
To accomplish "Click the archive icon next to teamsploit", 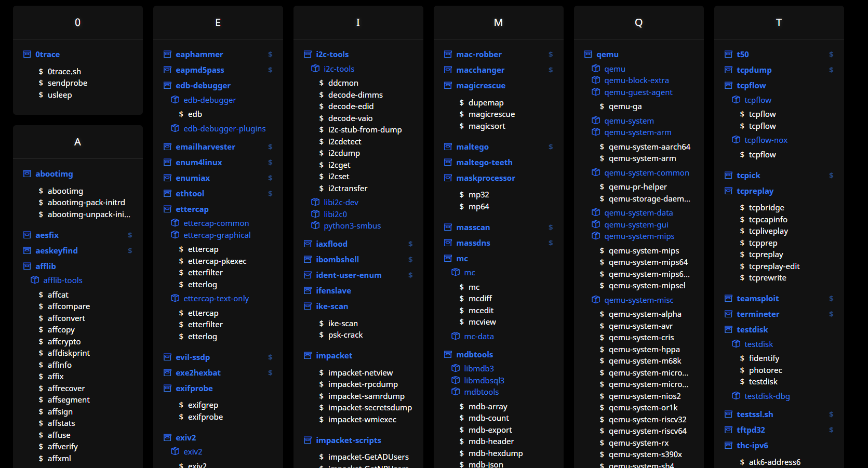I will tap(728, 298).
